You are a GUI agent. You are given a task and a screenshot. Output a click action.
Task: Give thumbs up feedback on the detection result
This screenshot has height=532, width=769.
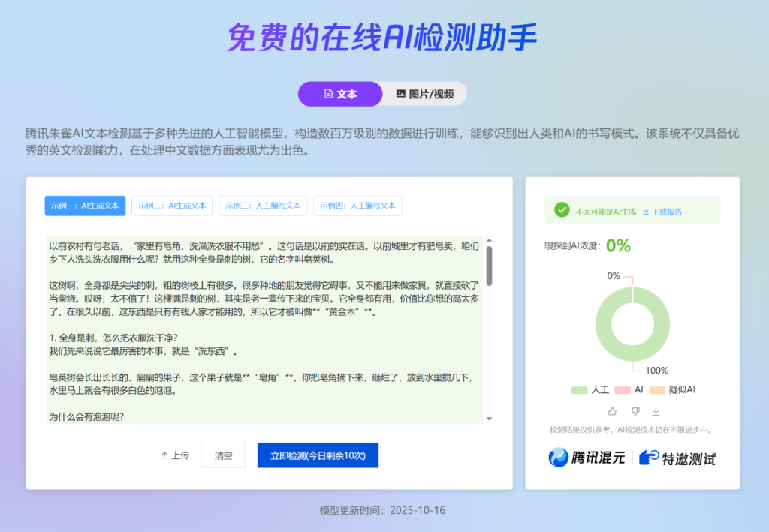click(x=612, y=411)
